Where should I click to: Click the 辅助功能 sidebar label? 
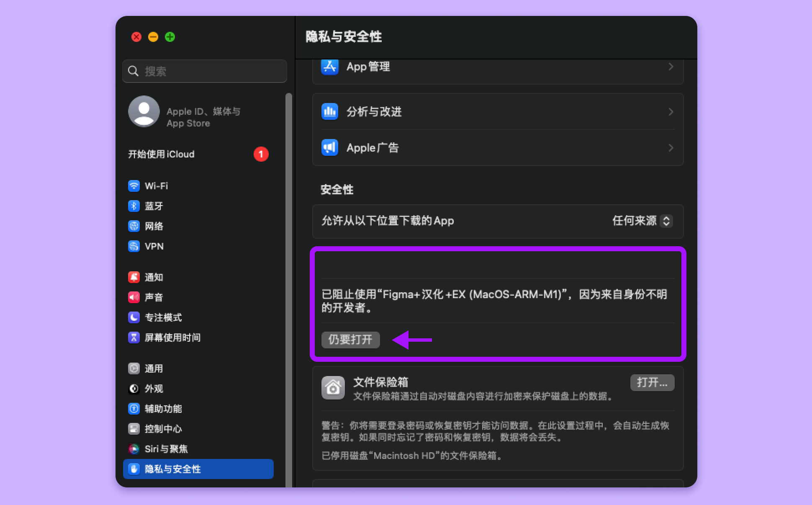[x=163, y=409]
